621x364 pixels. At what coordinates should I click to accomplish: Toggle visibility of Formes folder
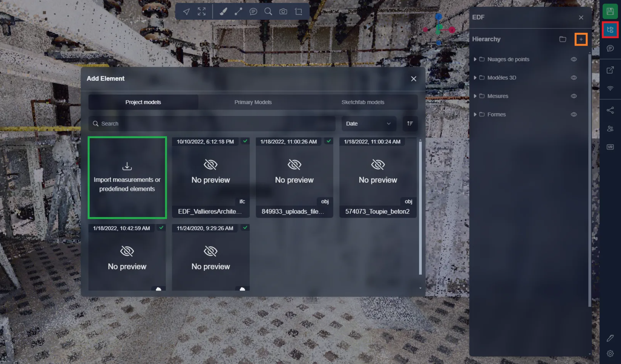pos(574,114)
